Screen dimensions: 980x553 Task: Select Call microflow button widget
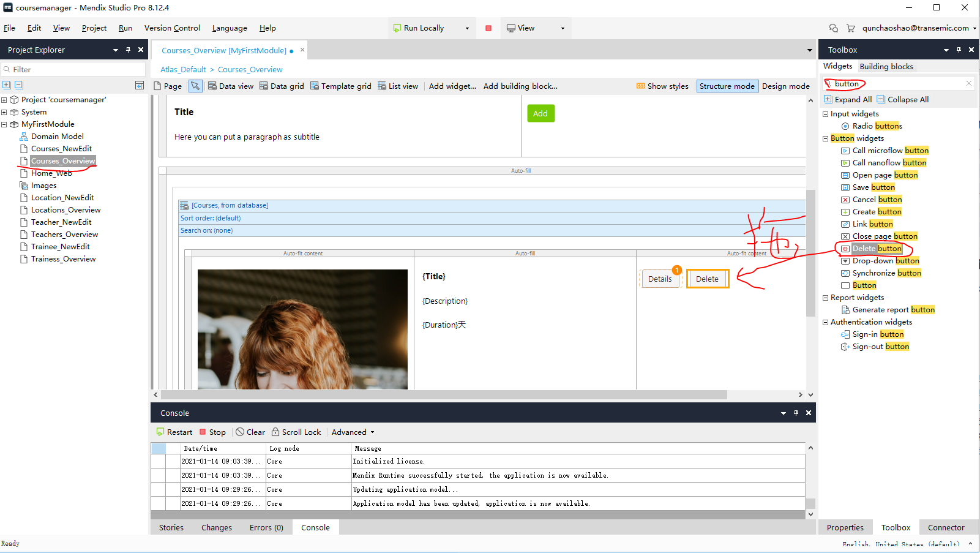coord(885,151)
